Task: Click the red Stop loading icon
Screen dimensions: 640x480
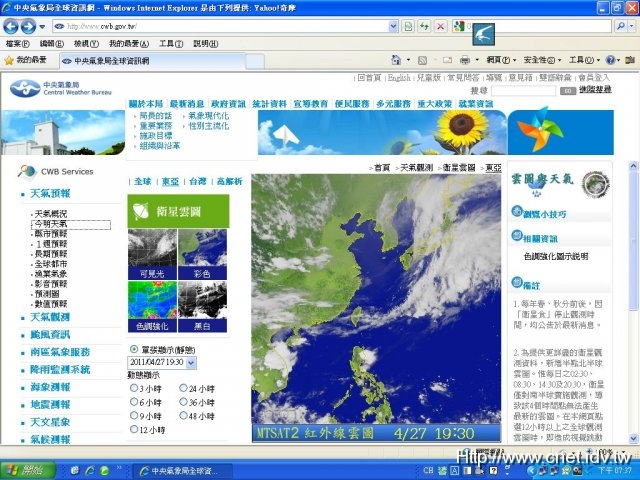Action: tap(440, 26)
